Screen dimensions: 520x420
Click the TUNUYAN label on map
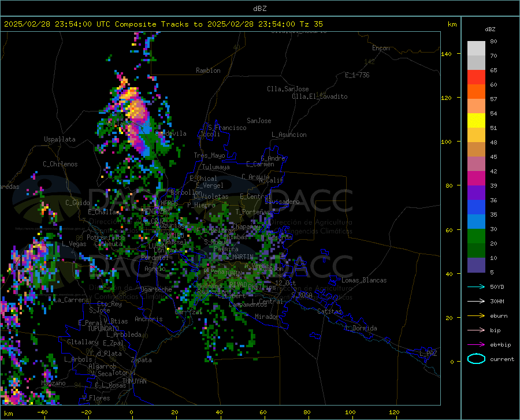tap(134, 381)
